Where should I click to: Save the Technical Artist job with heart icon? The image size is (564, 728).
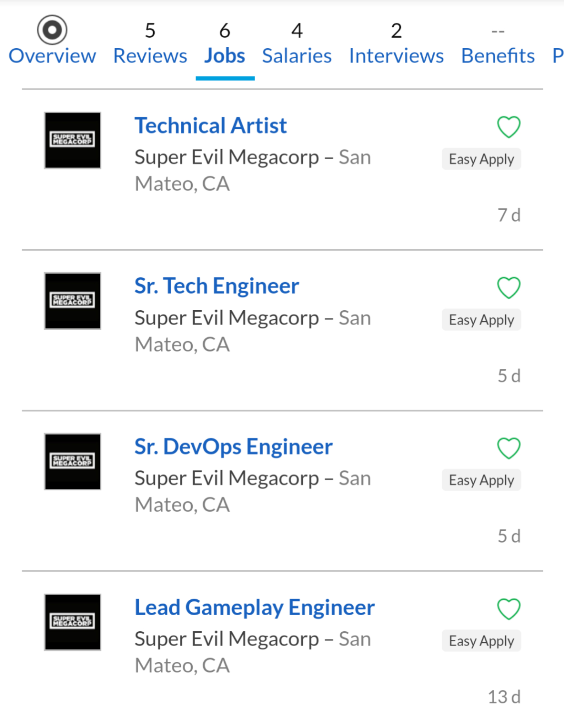click(x=509, y=127)
